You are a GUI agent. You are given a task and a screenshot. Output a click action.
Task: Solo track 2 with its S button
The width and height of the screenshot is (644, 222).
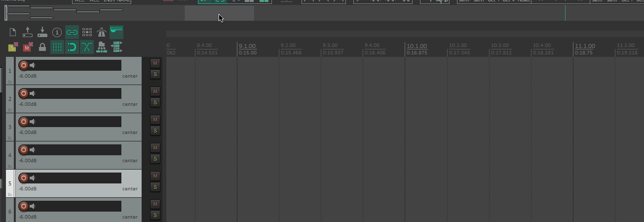coord(155,102)
